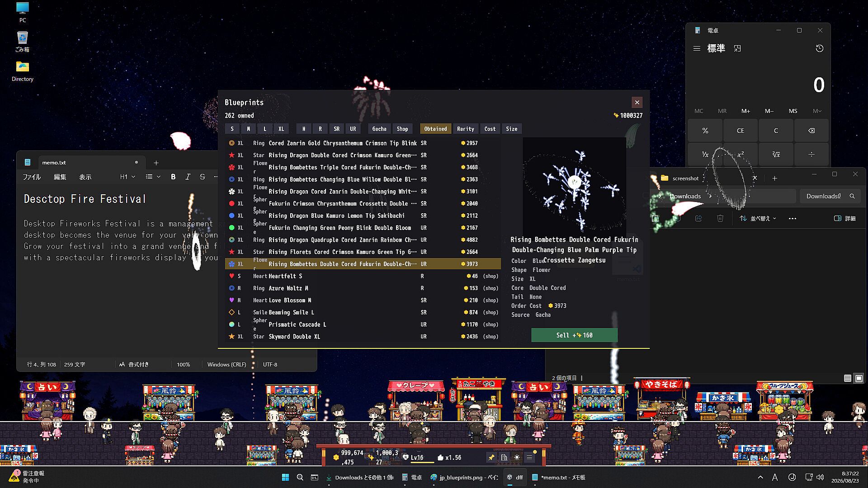The height and width of the screenshot is (488, 868).
Task: Open the more options ellipsis in Explorer
Action: 792,219
